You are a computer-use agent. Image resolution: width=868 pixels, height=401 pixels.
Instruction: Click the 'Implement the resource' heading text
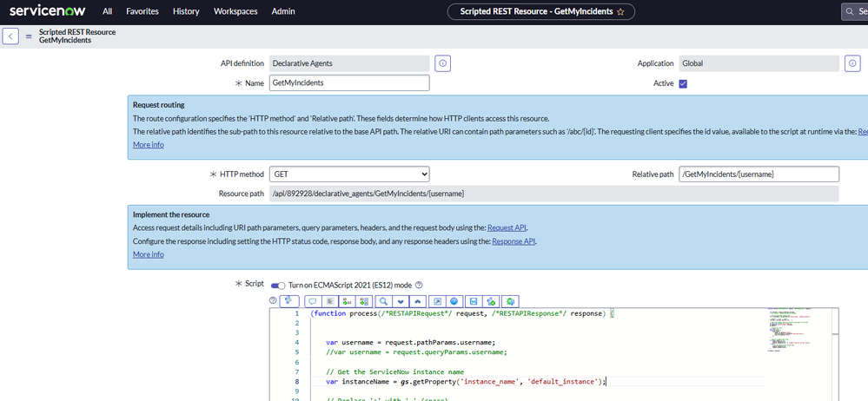point(171,214)
